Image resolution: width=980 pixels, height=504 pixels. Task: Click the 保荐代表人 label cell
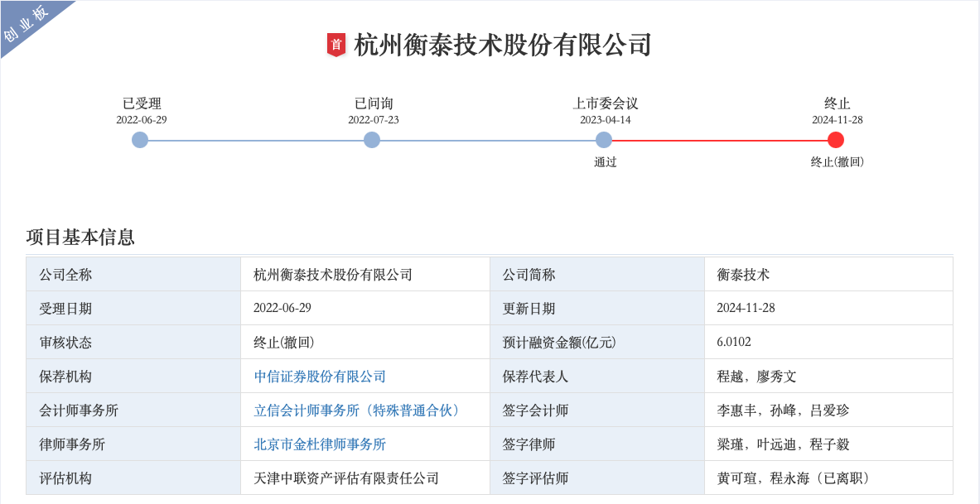[x=597, y=376]
